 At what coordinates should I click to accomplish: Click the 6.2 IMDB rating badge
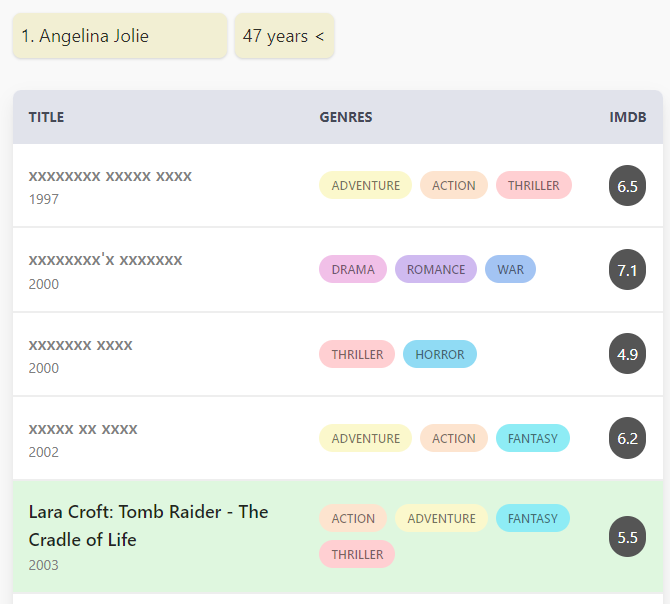[627, 438]
